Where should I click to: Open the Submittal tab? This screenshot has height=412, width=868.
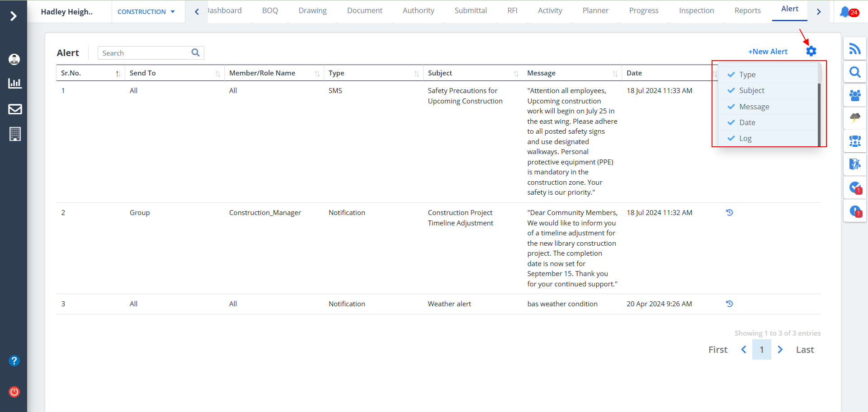coord(471,10)
